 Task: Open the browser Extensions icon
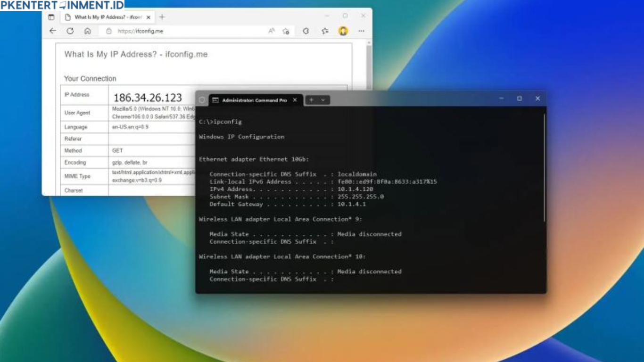305,31
